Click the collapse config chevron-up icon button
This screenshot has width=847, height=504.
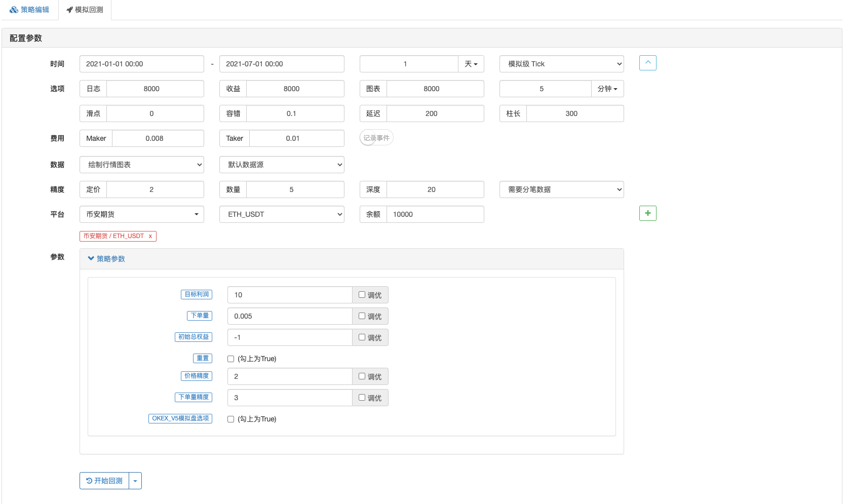tap(647, 63)
